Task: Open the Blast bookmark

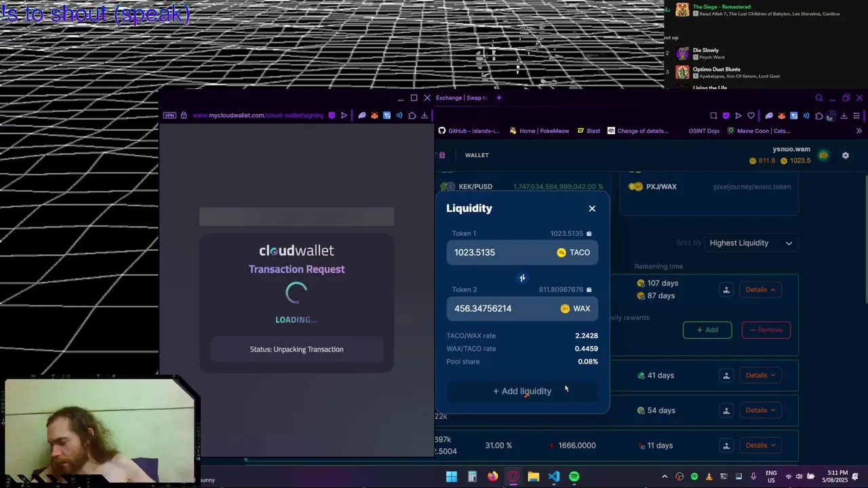Action: tap(589, 131)
